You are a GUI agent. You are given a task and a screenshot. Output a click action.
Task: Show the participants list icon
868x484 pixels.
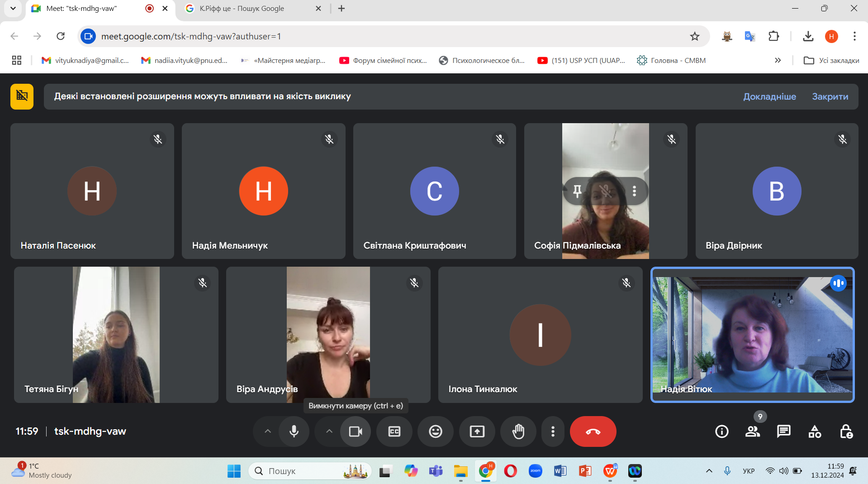pos(753,431)
